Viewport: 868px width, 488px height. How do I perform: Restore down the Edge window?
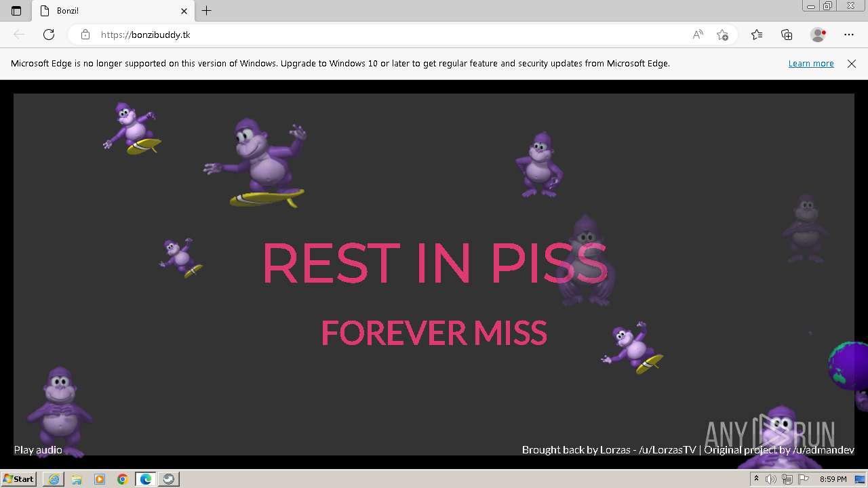(x=828, y=6)
